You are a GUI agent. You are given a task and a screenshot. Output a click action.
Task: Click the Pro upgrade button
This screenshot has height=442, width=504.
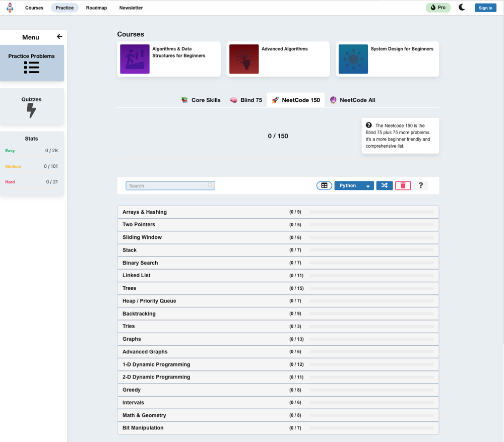437,8
